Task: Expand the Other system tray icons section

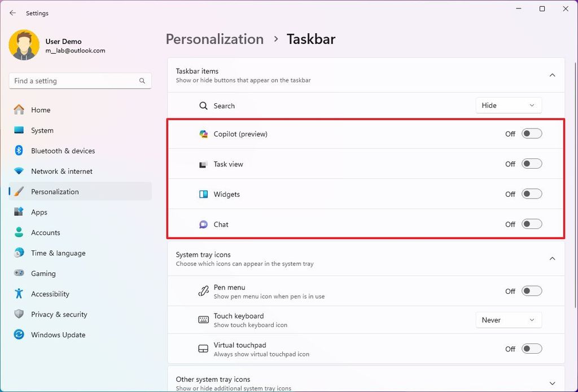Action: pyautogui.click(x=552, y=382)
